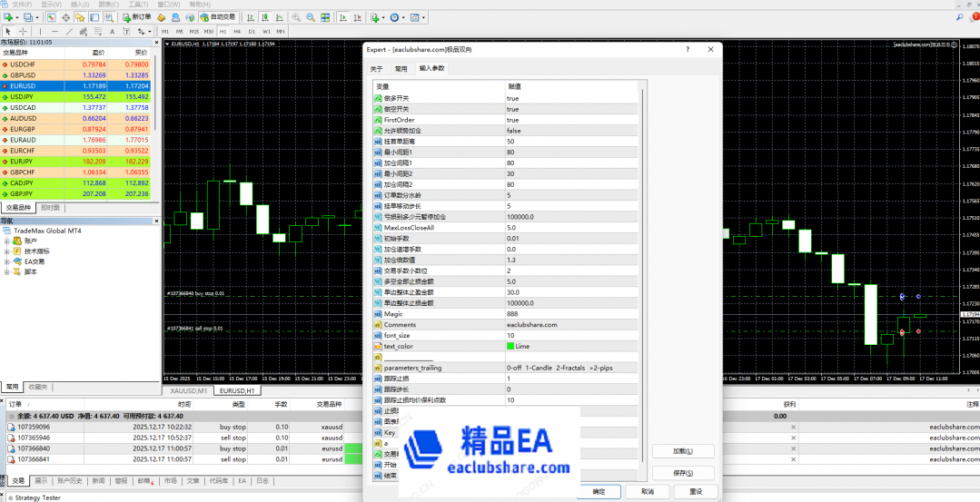Select the text label 'A' tool
Image resolution: width=980 pixels, height=502 pixels.
(x=112, y=31)
